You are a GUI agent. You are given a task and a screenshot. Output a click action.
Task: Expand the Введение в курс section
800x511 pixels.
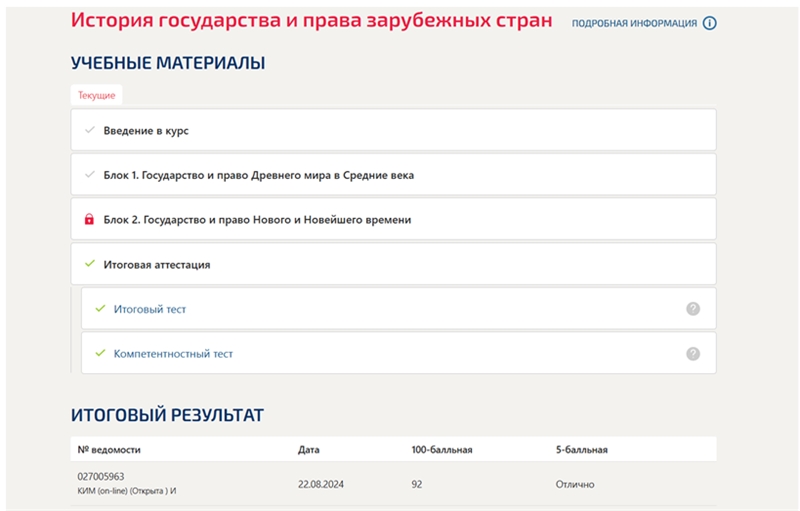point(393,130)
